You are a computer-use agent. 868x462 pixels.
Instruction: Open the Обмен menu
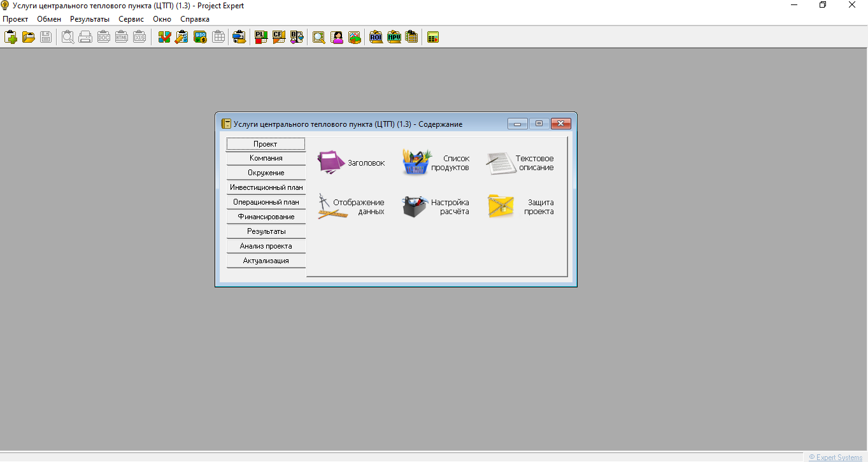click(x=49, y=19)
